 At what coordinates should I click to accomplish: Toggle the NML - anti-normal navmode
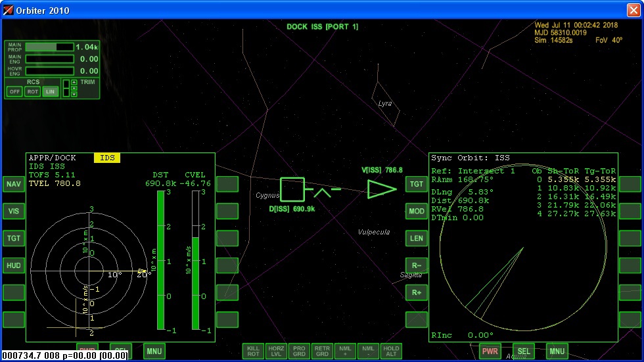pyautogui.click(x=368, y=351)
